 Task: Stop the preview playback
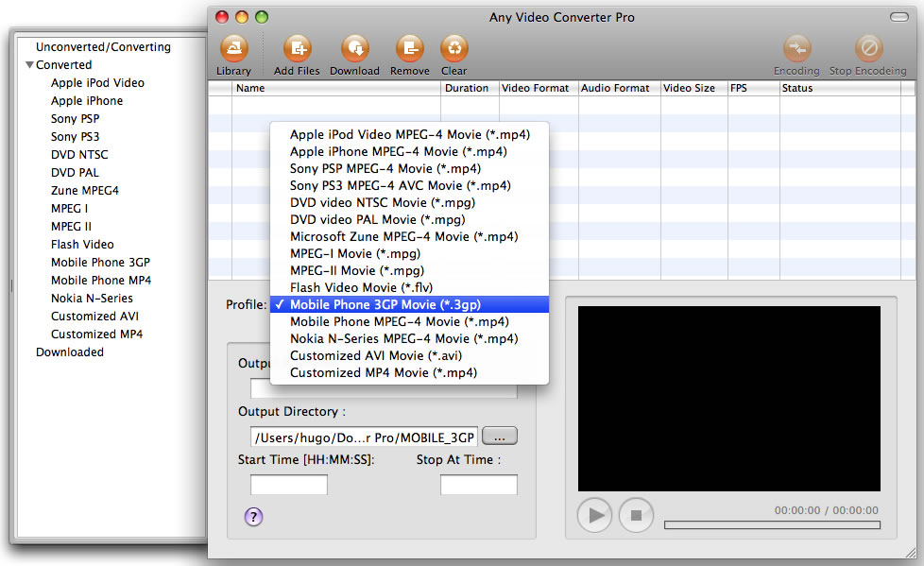tap(636, 515)
